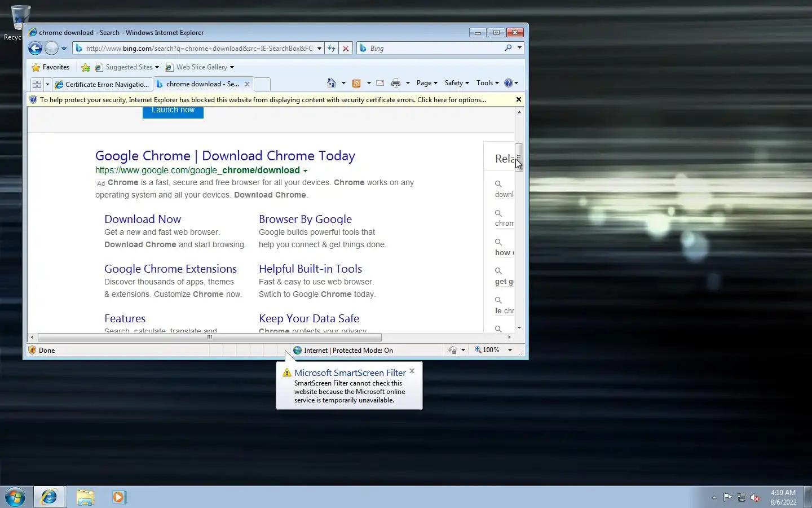Click the RSS feeds icon
This screenshot has height=508, width=812.
[356, 83]
